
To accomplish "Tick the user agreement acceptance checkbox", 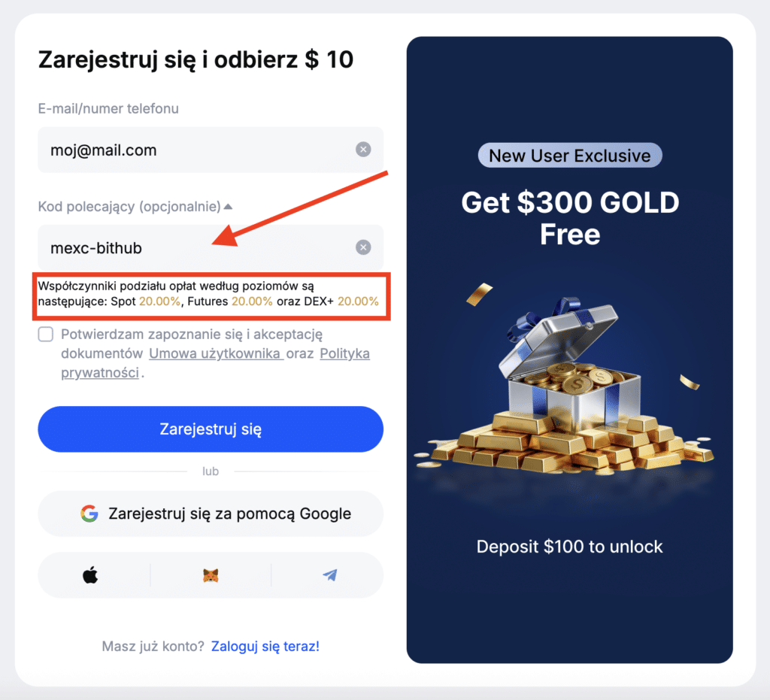I will [46, 335].
